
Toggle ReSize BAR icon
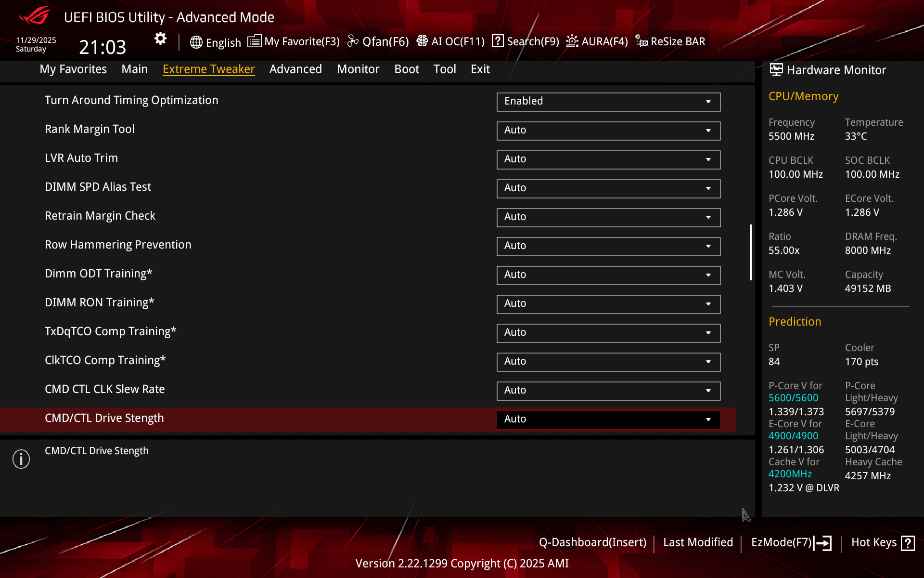click(641, 41)
